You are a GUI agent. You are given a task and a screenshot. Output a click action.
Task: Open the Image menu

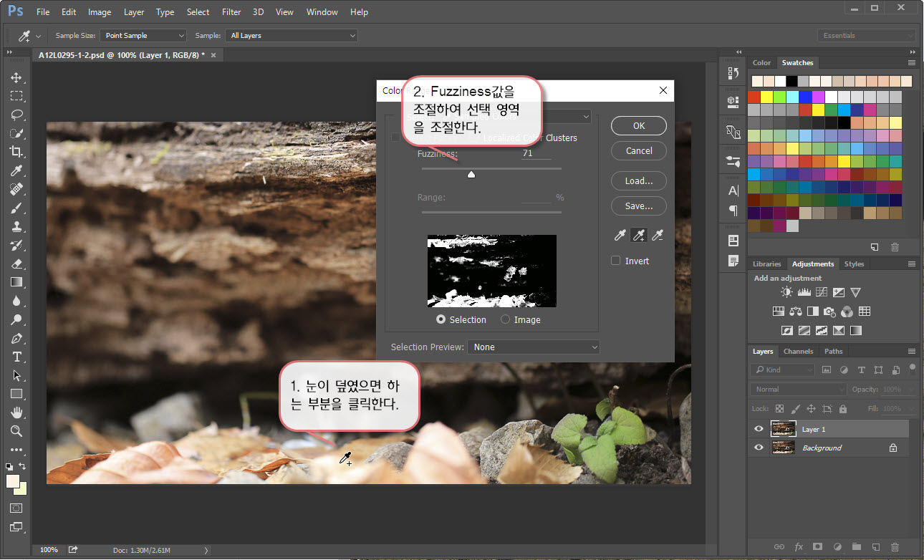pos(100,12)
